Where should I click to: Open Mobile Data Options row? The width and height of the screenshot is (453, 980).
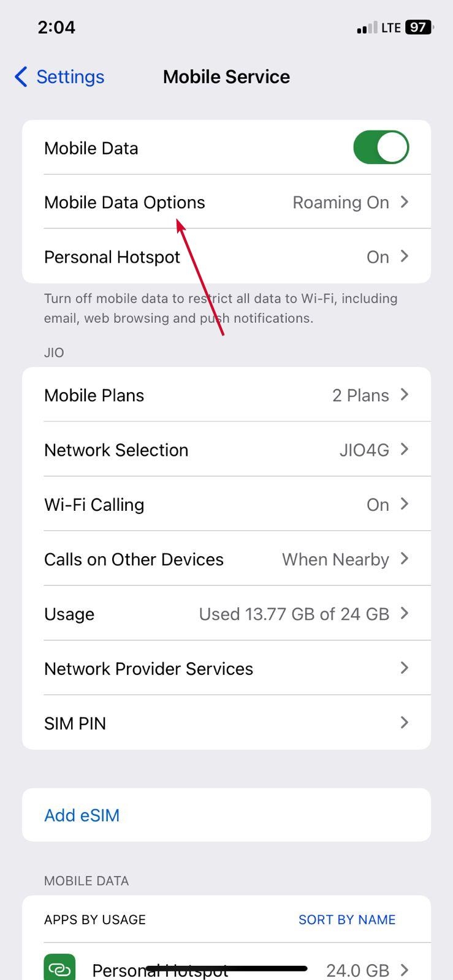[x=226, y=202]
